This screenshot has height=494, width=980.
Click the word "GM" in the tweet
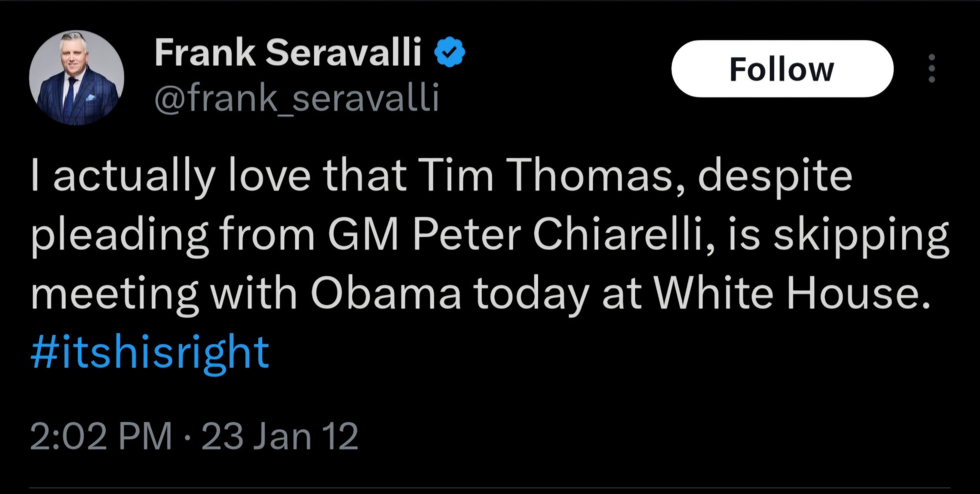pos(363,235)
